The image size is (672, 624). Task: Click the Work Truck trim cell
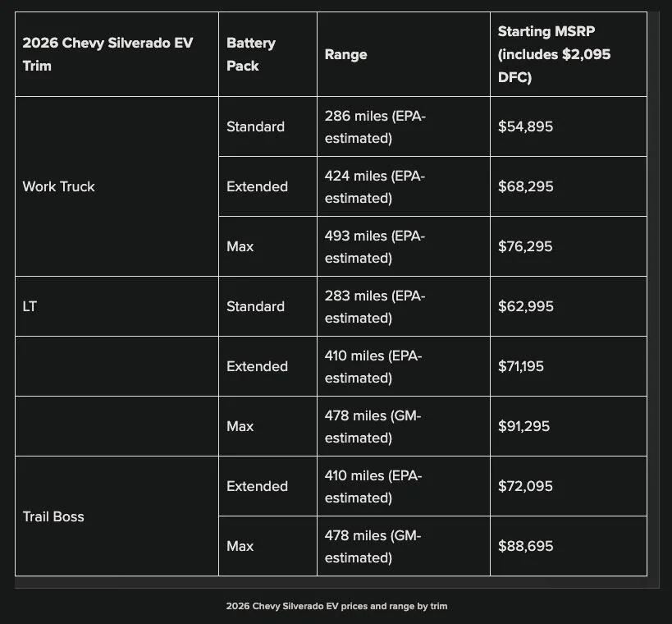pyautogui.click(x=117, y=186)
